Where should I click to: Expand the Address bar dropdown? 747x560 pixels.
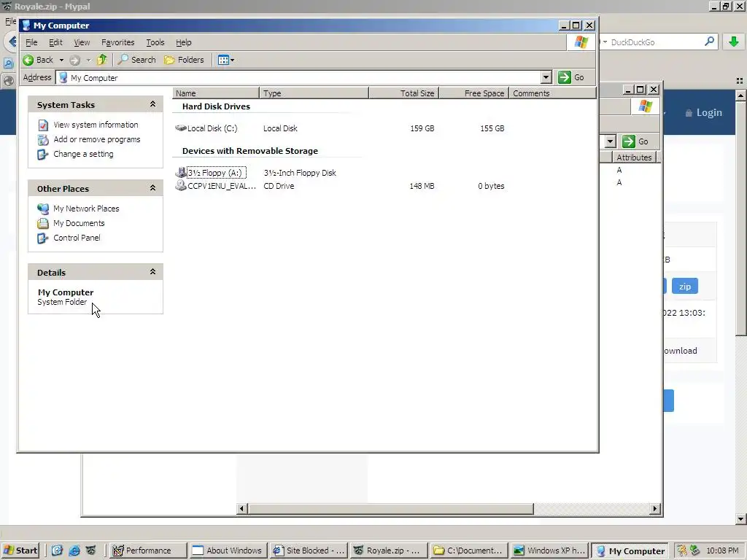[x=546, y=77]
